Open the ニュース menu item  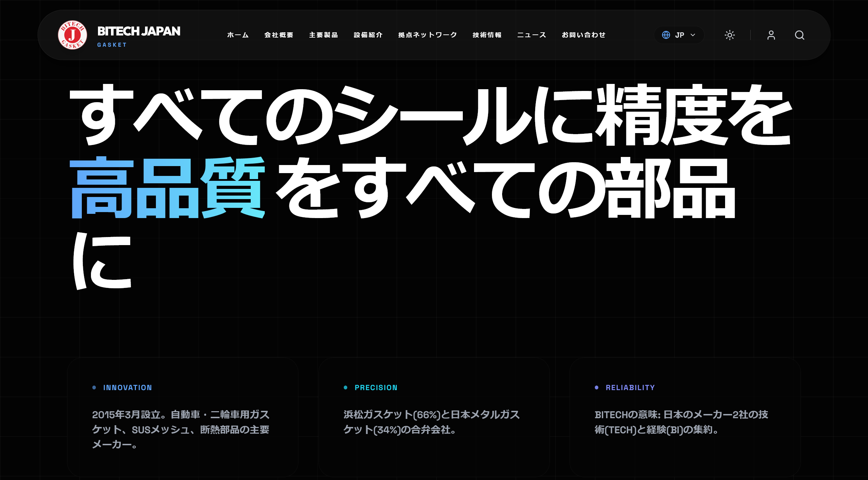(532, 35)
